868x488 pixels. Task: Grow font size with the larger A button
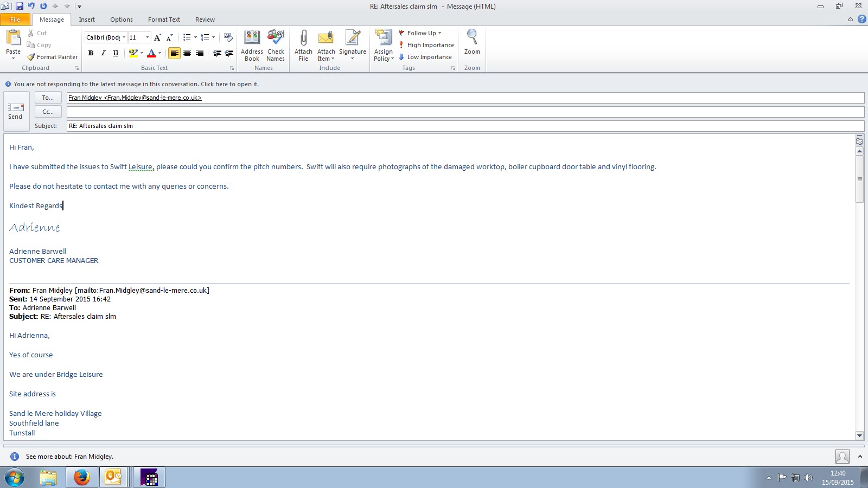tap(158, 37)
